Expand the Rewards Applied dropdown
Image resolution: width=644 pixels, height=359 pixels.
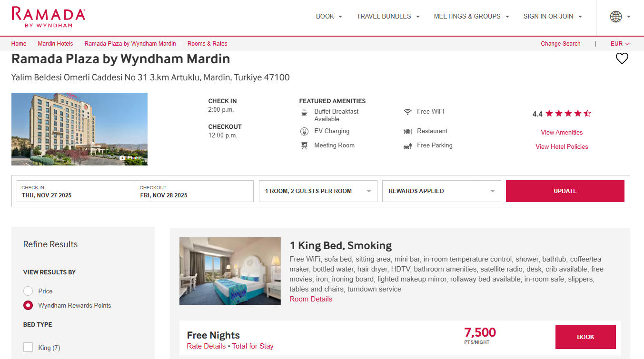pyautogui.click(x=441, y=191)
